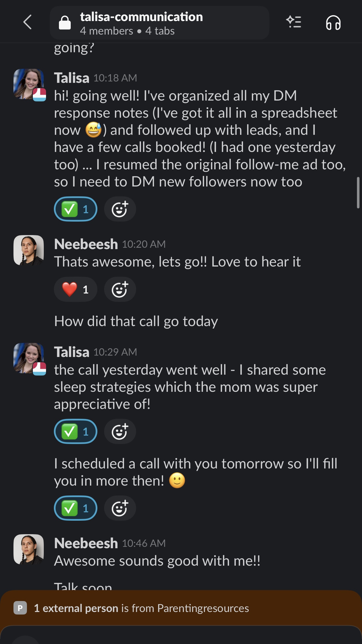Add reaction to 'the call yesterday went well' message
This screenshot has width=362, height=644.
(120, 432)
